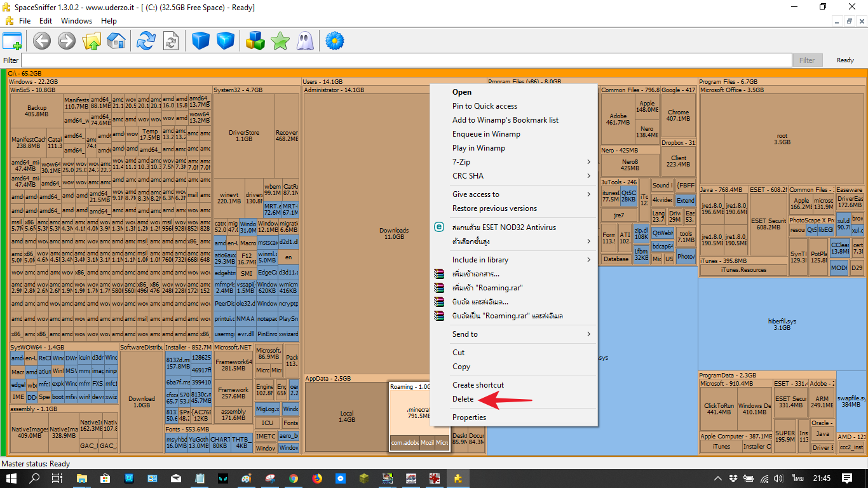Click the colored blocks file classes icon

255,41
